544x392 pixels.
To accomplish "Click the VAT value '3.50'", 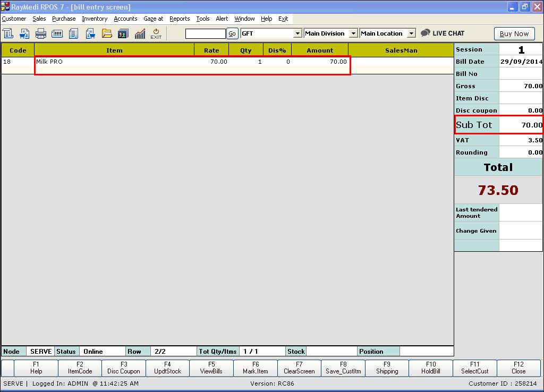I will click(535, 140).
